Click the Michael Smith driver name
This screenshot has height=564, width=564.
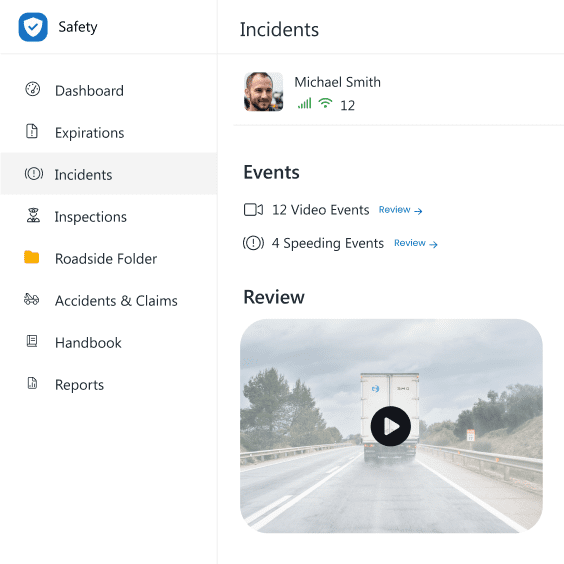337,82
